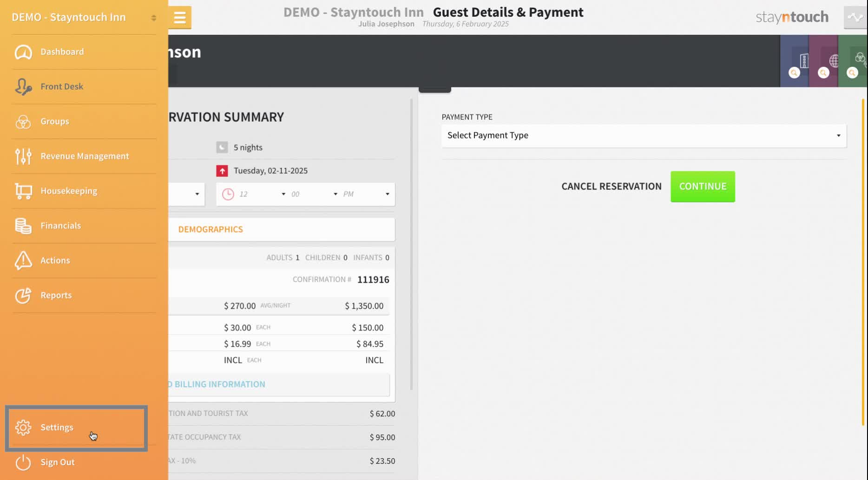
Task: Click the departure time clock icon
Action: (228, 194)
